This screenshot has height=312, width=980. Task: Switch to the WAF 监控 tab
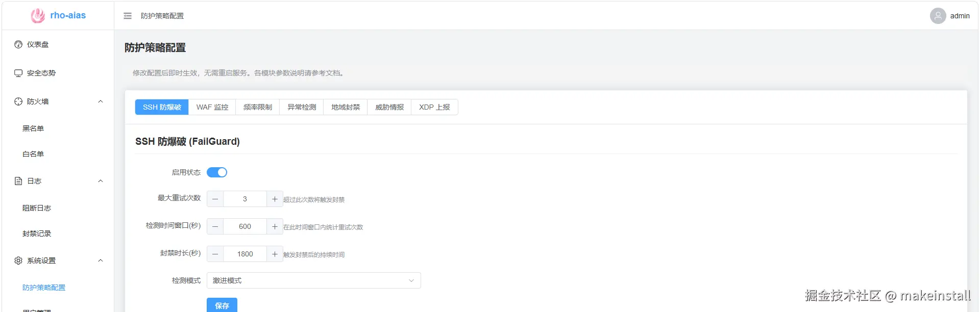pyautogui.click(x=212, y=107)
